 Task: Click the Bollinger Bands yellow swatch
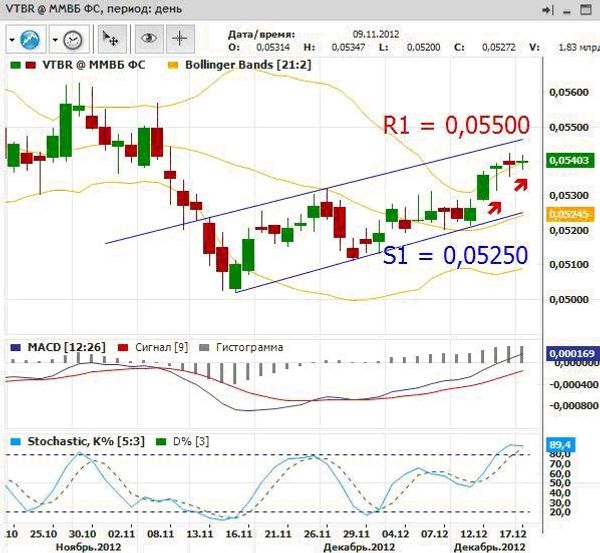coord(173,65)
